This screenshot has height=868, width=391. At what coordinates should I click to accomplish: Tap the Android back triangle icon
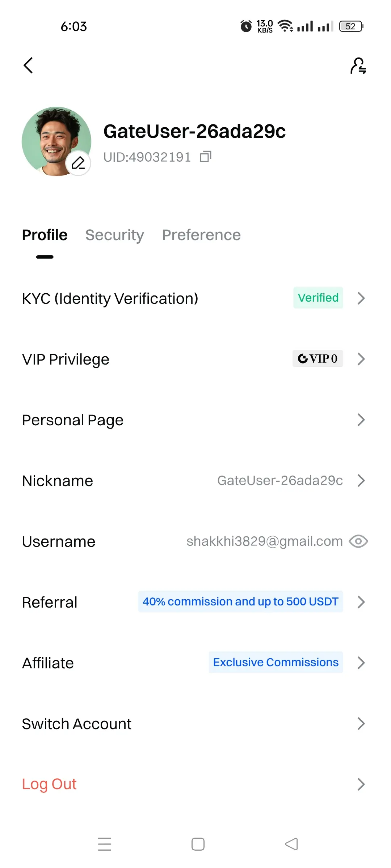point(291,844)
